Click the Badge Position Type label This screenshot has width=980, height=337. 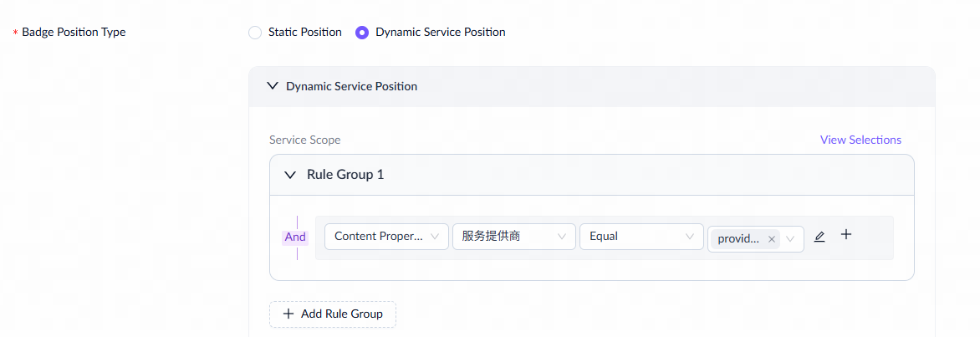pyautogui.click(x=74, y=33)
